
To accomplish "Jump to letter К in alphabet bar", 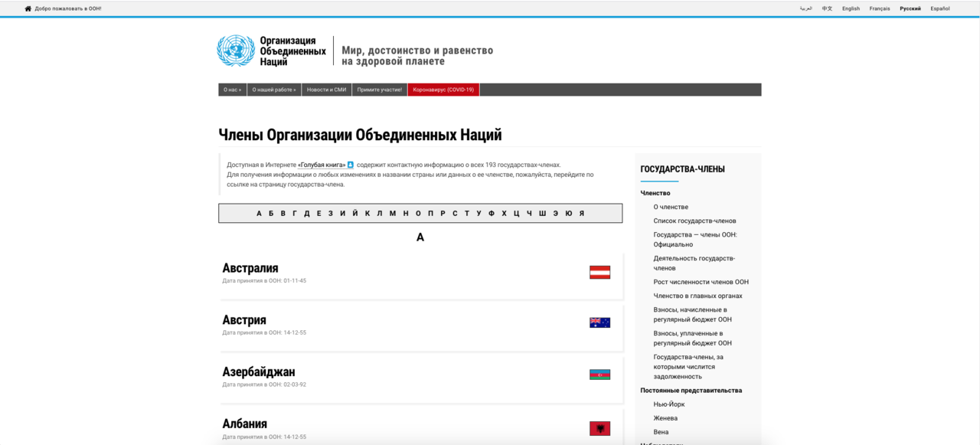I will [367, 214].
